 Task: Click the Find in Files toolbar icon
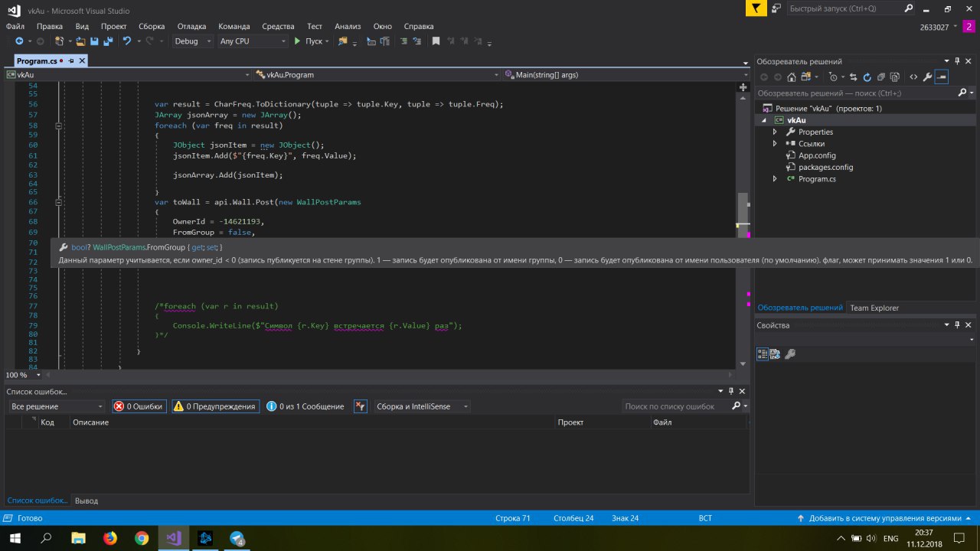pyautogui.click(x=343, y=41)
